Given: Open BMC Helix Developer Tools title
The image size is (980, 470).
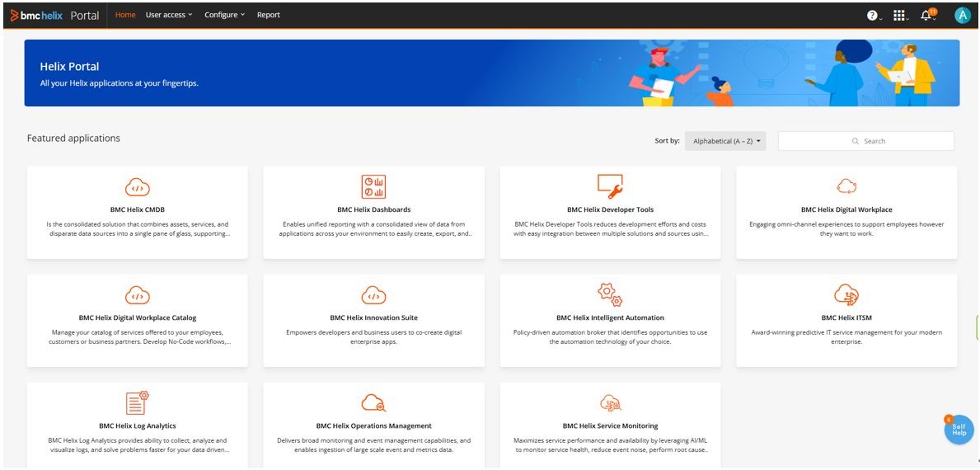Looking at the screenshot, I should [610, 210].
